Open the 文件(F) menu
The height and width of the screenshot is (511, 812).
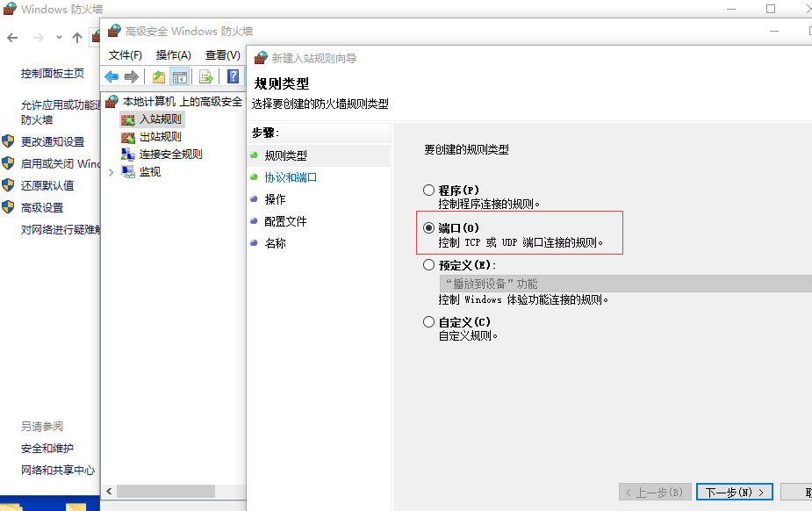tap(126, 54)
